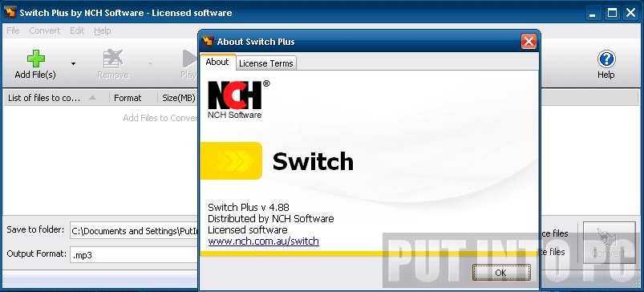Image resolution: width=644 pixels, height=292 pixels.
Task: Open the File menu
Action: [x=13, y=30]
